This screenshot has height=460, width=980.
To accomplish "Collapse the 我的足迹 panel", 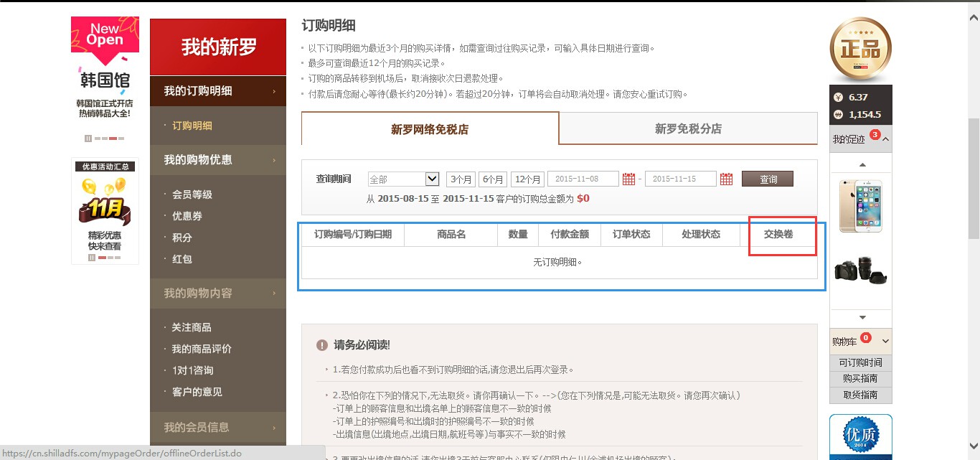I will [x=884, y=139].
